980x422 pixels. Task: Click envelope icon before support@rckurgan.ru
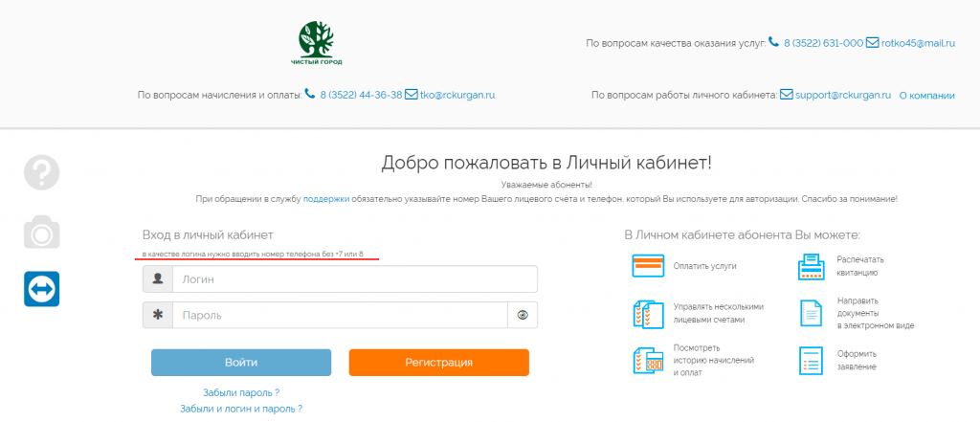coord(787,95)
